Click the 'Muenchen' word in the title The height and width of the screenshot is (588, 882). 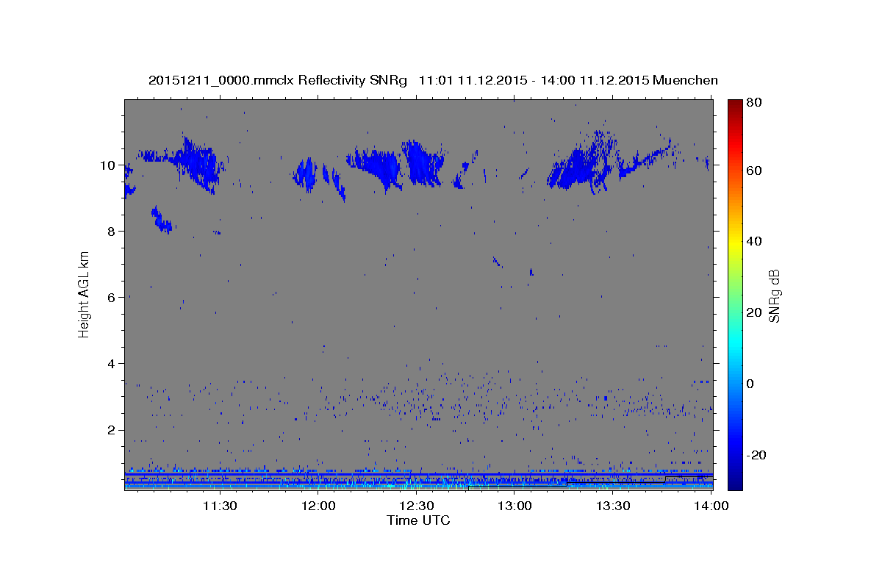tap(684, 80)
